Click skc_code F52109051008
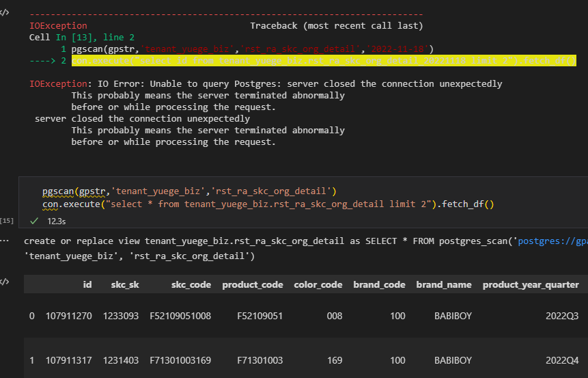Viewport: 588px width, 378px height. [180, 316]
